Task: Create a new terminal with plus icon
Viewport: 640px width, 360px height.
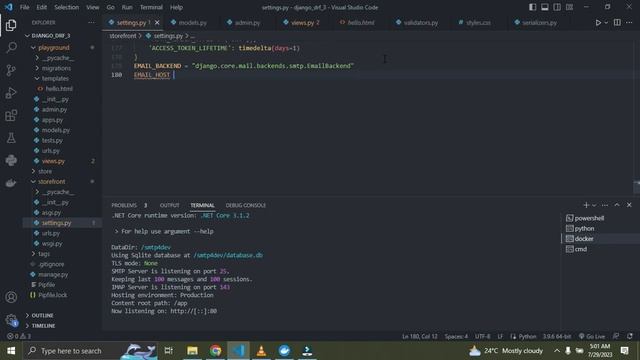Action: click(x=586, y=205)
